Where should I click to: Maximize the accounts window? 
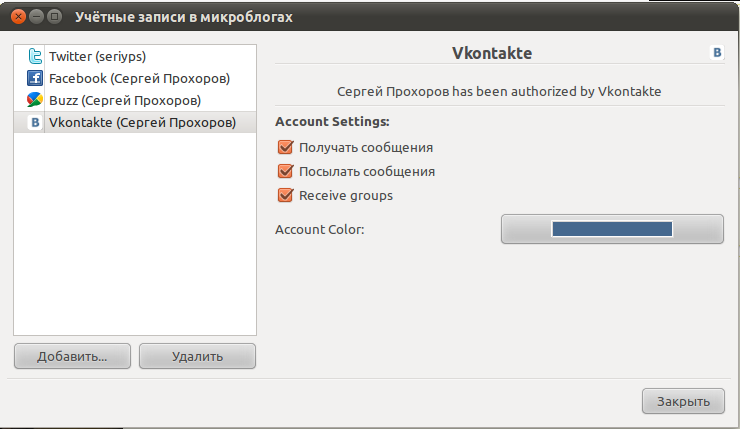point(55,17)
